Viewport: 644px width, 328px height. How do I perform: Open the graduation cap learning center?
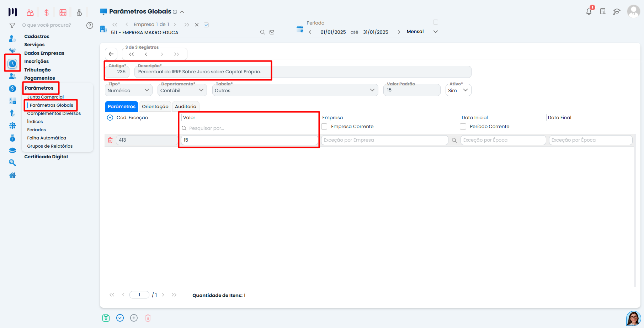pos(617,11)
